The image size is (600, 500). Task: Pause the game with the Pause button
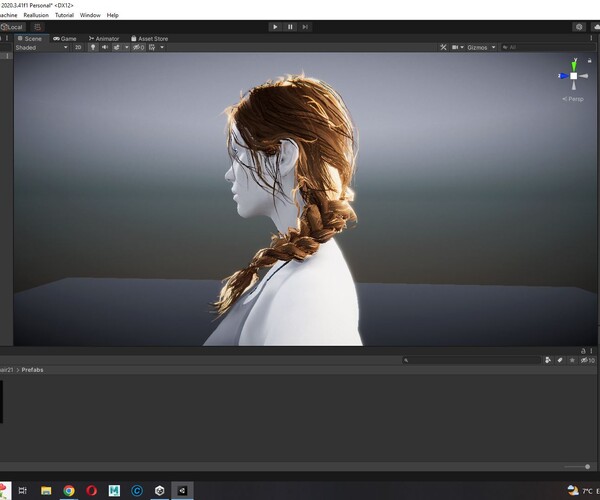290,27
